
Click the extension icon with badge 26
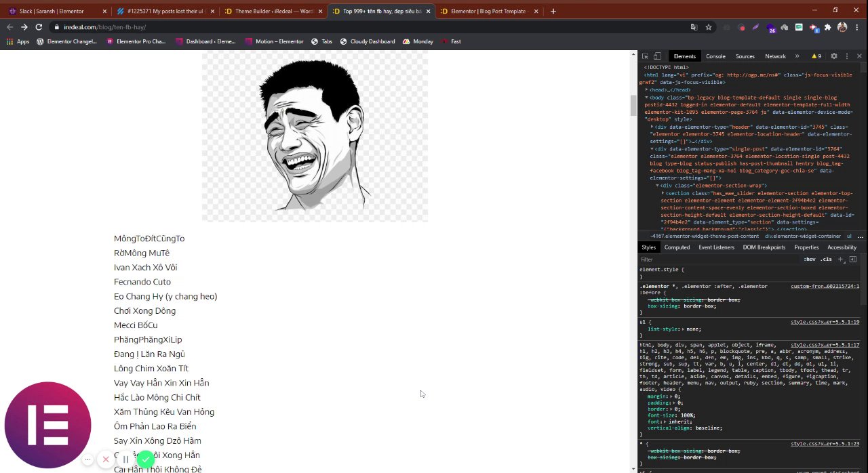[770, 28]
